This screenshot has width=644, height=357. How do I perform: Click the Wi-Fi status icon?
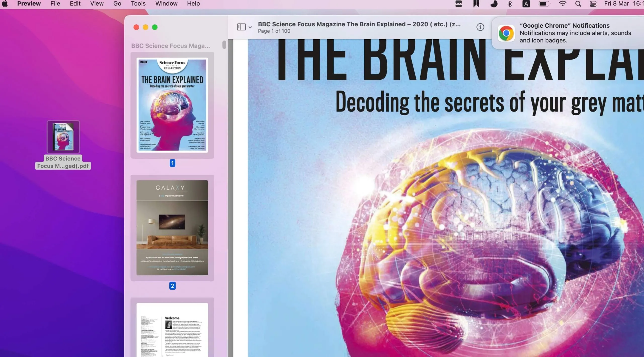coord(562,4)
